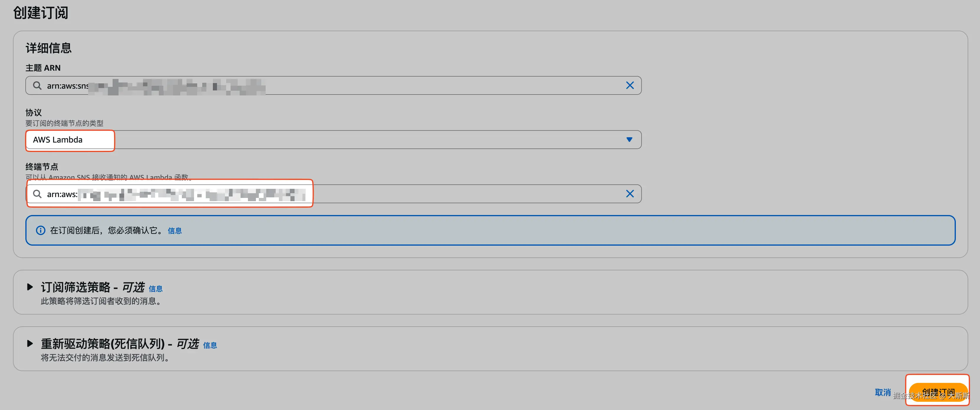The image size is (980, 410).
Task: Clear the 主题 ARN field with X icon
Action: 630,85
